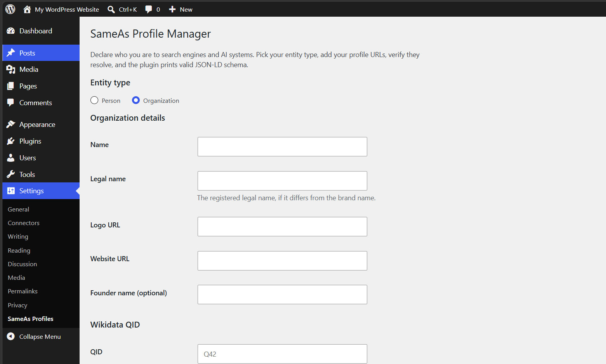606x364 pixels.
Task: Click the Appearance paintbrush icon
Action: point(11,124)
